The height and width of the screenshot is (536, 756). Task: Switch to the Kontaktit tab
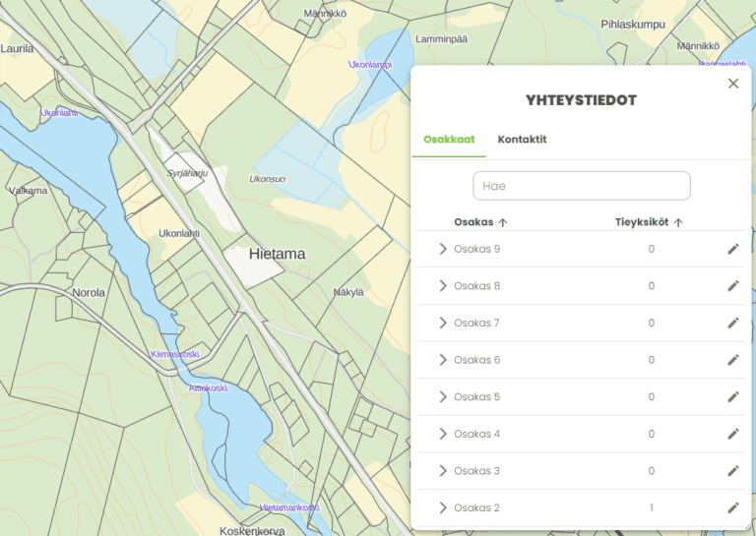pos(522,140)
